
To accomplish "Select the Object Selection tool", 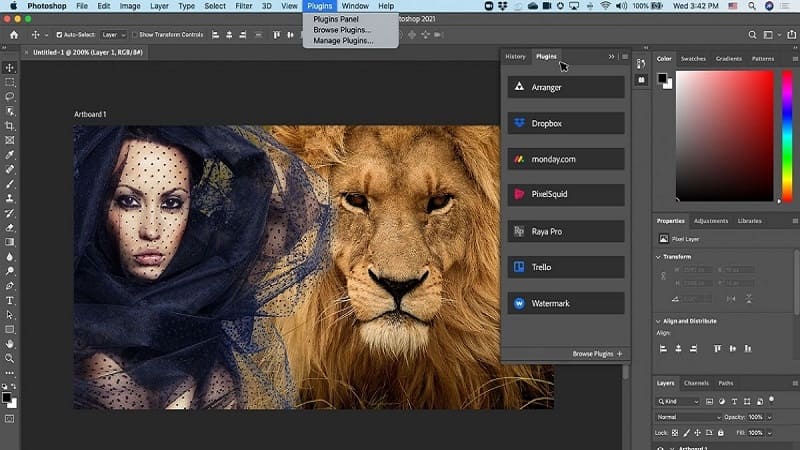I will (10, 111).
